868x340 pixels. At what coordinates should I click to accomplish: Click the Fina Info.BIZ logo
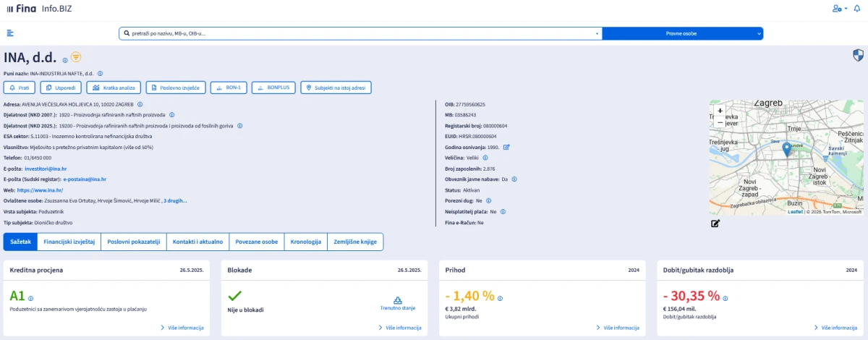coord(39,8)
